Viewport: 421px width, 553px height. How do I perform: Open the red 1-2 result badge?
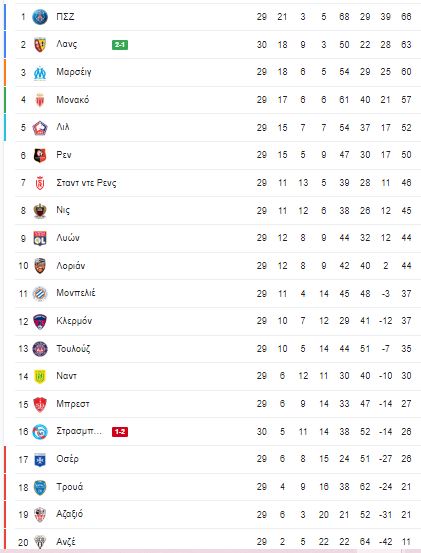pos(120,432)
